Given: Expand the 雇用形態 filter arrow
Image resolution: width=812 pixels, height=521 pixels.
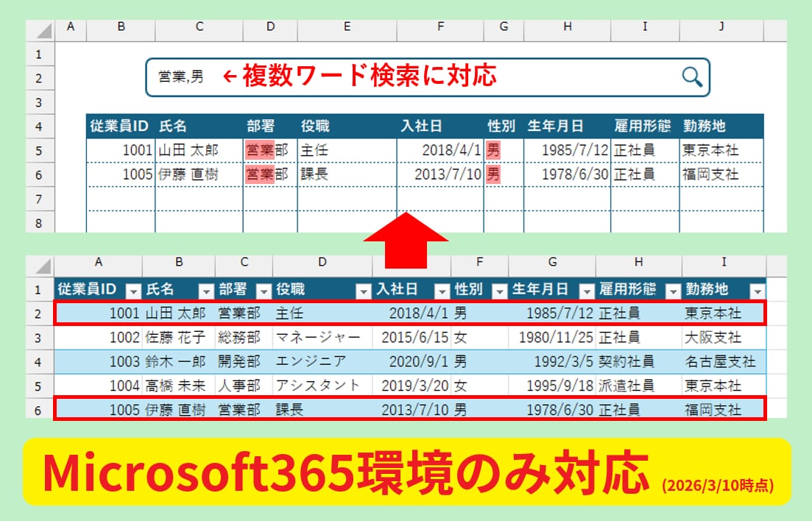Looking at the screenshot, I should click(672, 291).
